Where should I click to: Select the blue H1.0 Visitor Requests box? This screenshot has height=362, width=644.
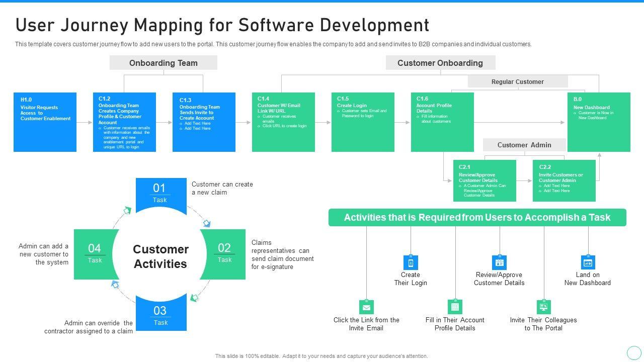tap(45, 122)
